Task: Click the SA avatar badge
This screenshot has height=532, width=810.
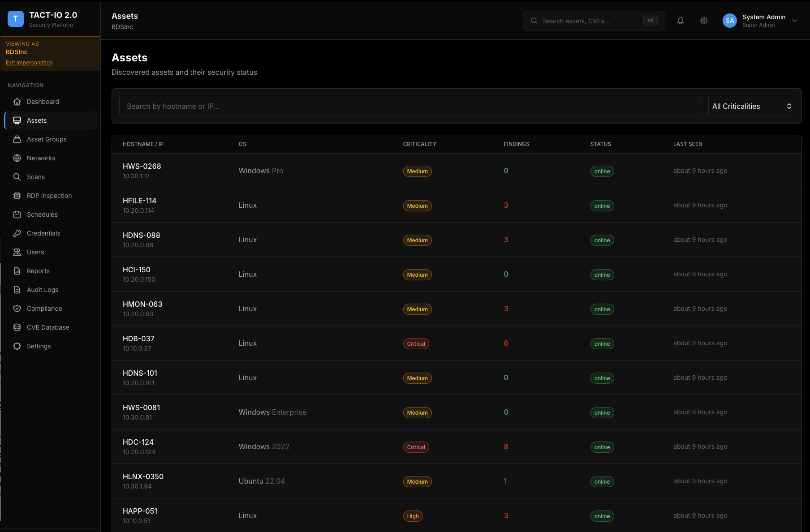Action: [729, 21]
